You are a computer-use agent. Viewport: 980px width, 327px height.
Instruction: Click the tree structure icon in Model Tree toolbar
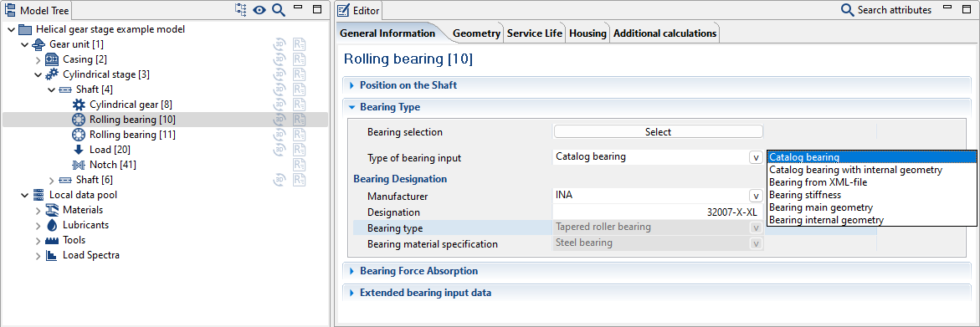pos(241,9)
